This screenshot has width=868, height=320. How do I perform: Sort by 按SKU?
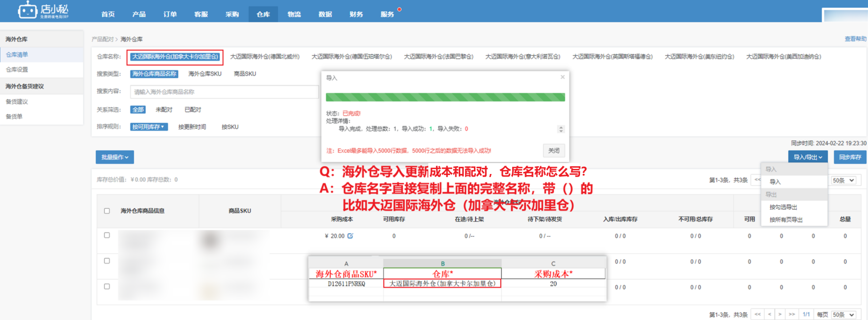click(230, 127)
